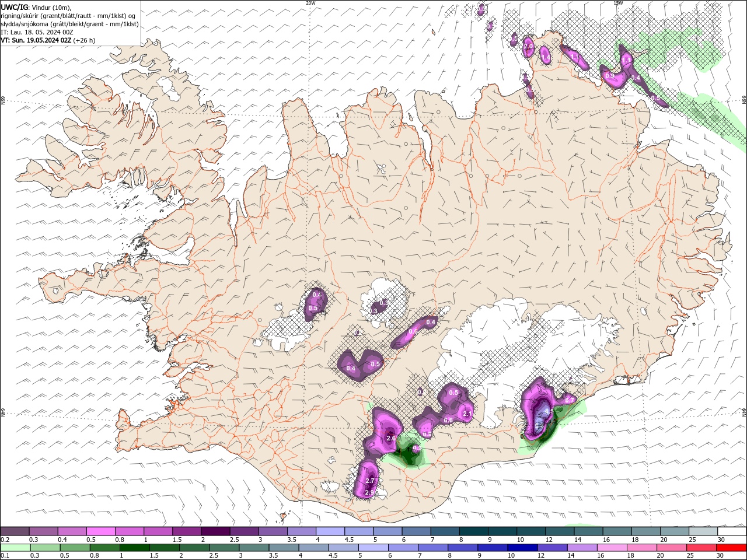Click the '2.6' precipitation value on the map
747x560 pixels.
click(391, 438)
